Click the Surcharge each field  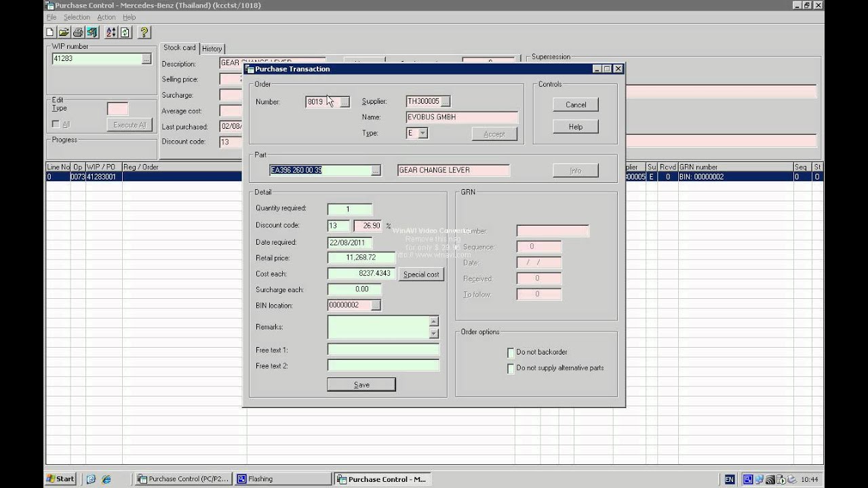(x=354, y=289)
